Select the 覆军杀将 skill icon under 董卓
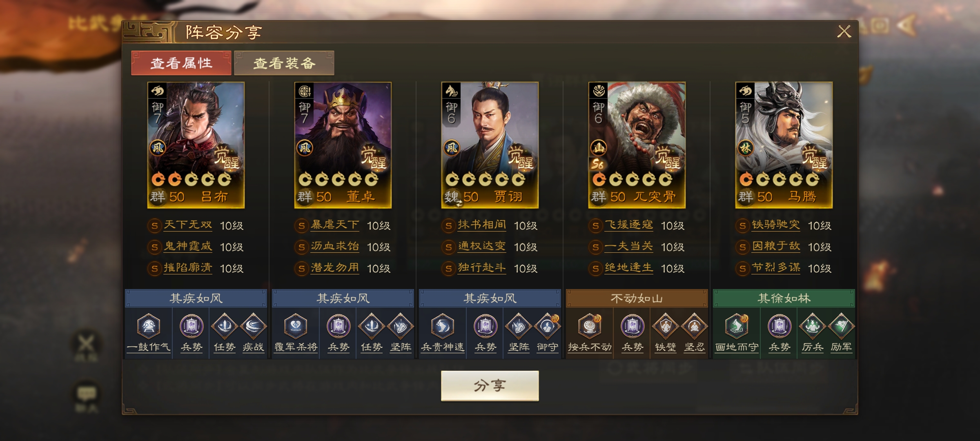Viewport: 980px width, 441px height. pyautogui.click(x=296, y=326)
